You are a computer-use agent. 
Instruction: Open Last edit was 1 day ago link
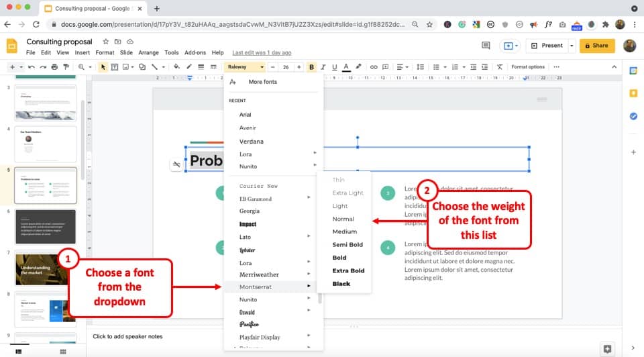pos(262,52)
